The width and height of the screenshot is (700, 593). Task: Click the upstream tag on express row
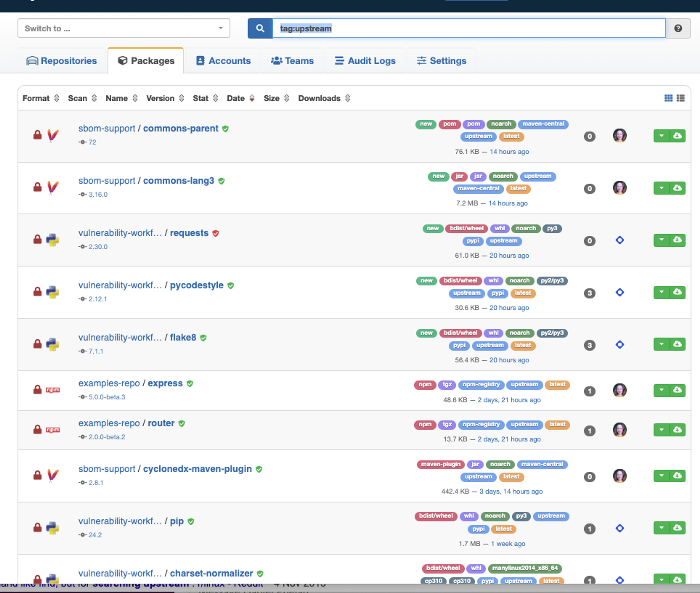[x=524, y=385]
